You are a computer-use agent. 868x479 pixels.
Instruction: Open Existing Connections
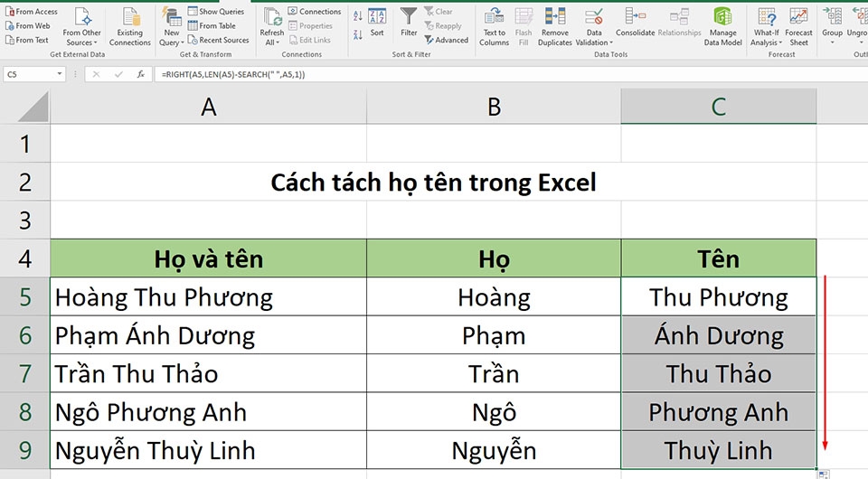tap(130, 26)
